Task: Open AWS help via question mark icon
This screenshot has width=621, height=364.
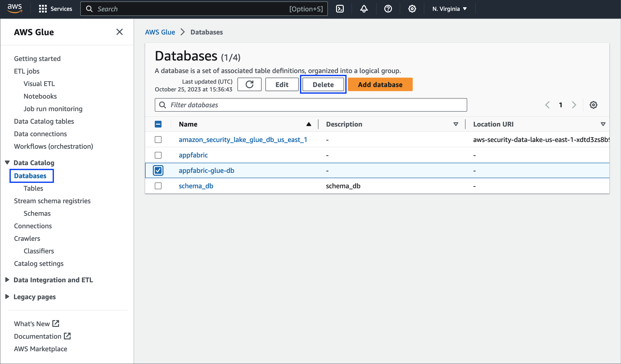Action: tap(388, 9)
